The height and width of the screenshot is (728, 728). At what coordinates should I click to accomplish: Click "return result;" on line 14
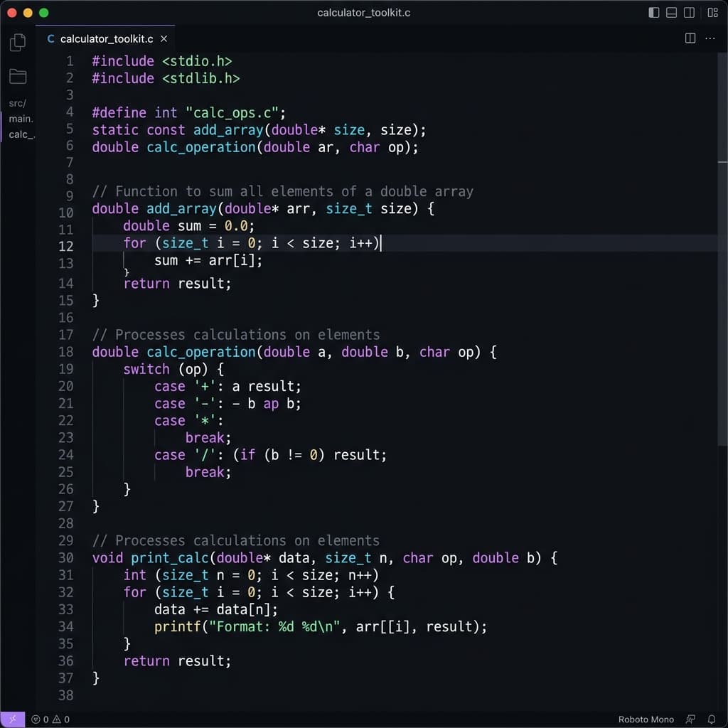point(177,283)
